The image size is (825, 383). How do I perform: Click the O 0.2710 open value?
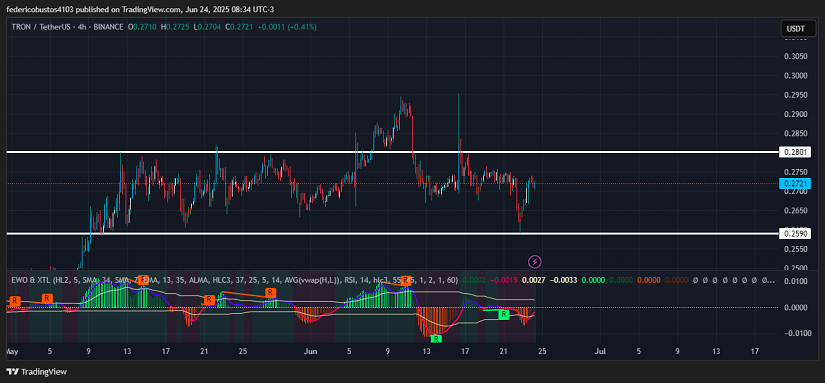[x=142, y=26]
